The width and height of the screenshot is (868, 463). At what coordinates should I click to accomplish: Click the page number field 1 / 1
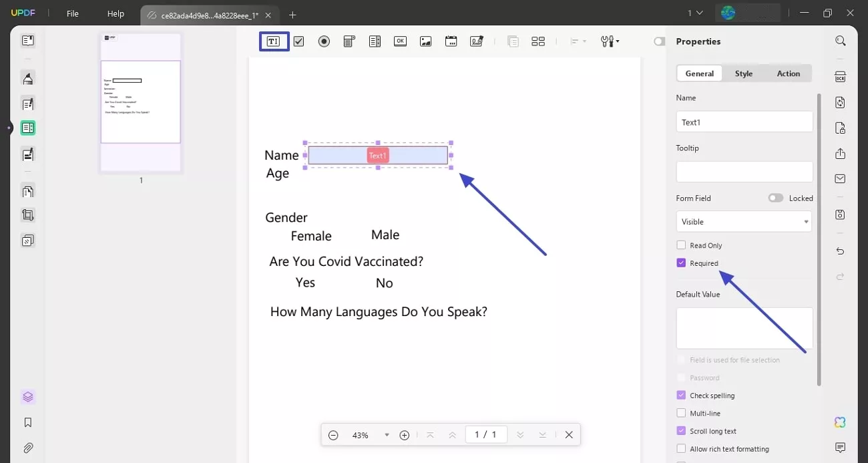point(486,434)
